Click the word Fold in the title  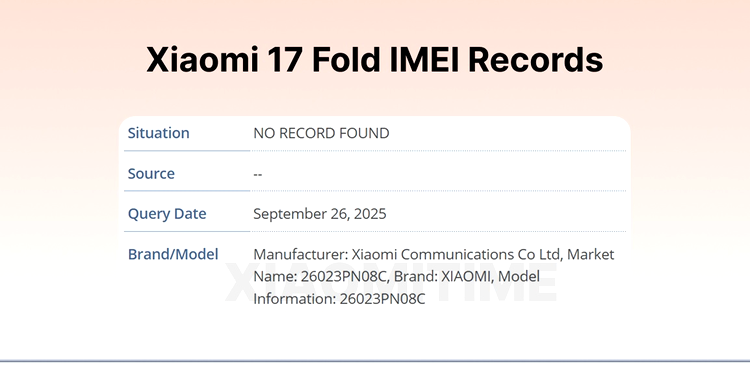346,60
